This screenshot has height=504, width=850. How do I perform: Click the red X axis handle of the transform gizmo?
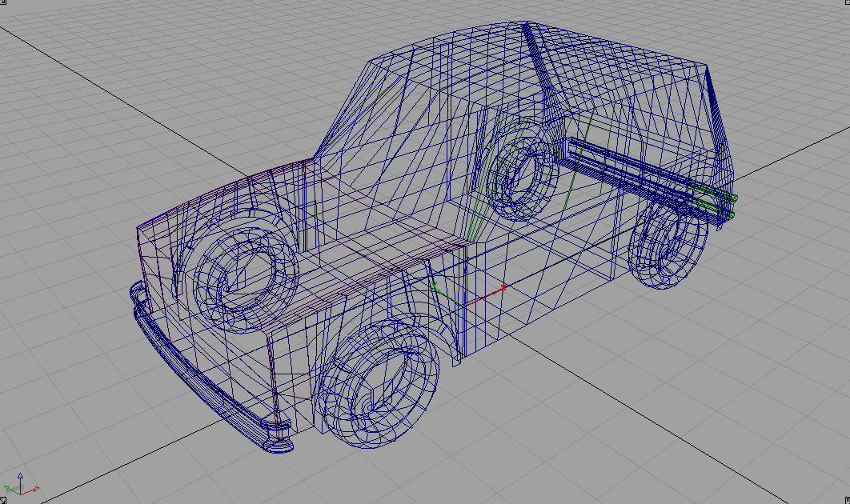pyautogui.click(x=503, y=287)
